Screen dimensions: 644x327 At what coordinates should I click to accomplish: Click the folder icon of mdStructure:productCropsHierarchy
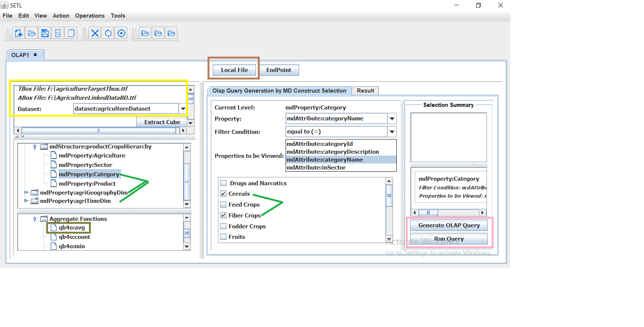tap(44, 147)
